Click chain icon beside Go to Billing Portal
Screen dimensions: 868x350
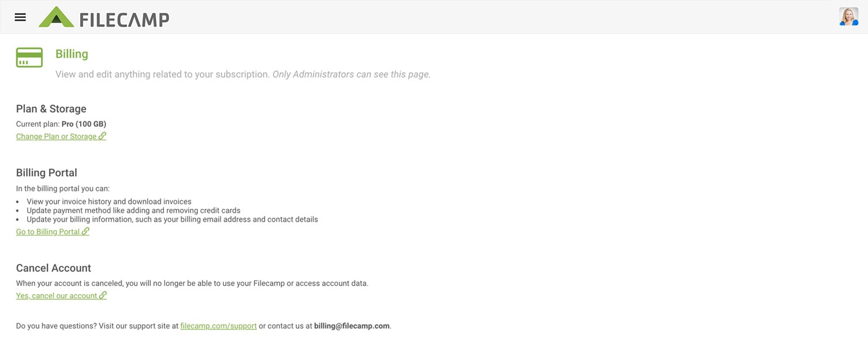coord(85,231)
